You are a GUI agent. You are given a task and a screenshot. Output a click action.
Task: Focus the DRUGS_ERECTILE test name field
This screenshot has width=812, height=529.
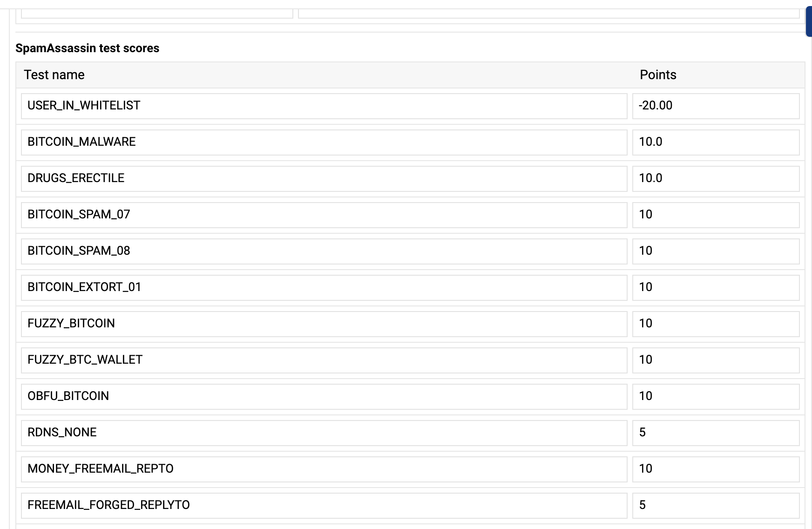point(324,178)
